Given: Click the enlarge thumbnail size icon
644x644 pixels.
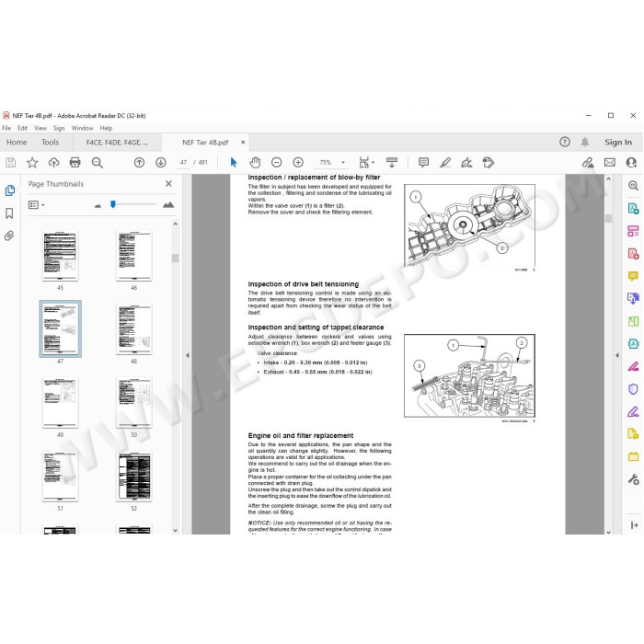Looking at the screenshot, I should (168, 204).
